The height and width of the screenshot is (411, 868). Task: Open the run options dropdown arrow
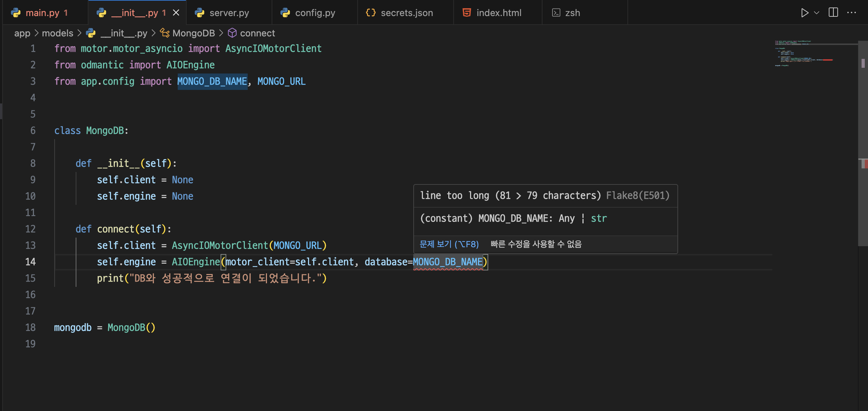(817, 13)
